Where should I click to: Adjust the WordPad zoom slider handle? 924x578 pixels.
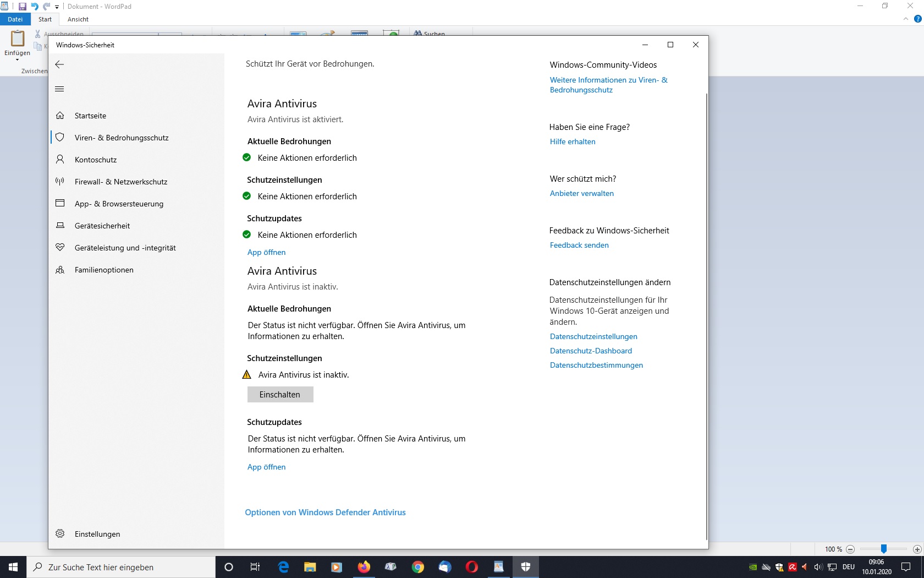tap(884, 549)
